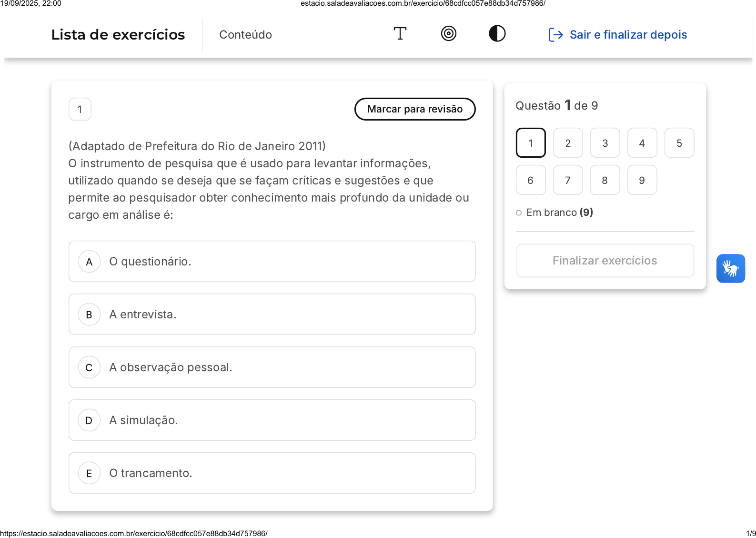
Task: Go to question 2 in navigator
Action: [568, 143]
